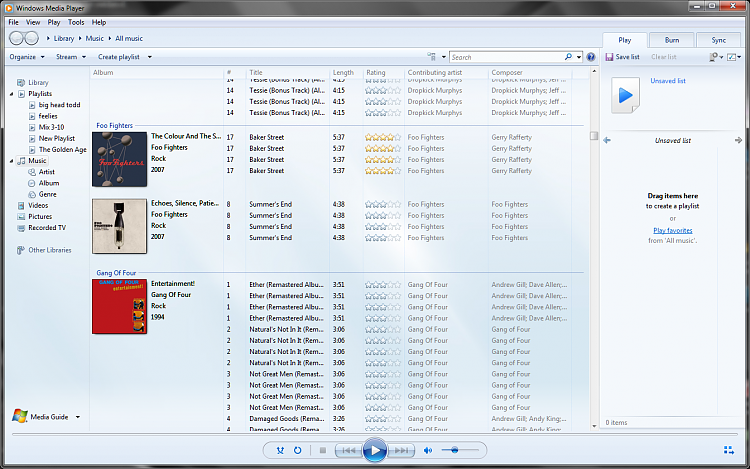This screenshot has width=750, height=469.
Task: Turn shuffle on in playback controls
Action: pyautogui.click(x=280, y=450)
